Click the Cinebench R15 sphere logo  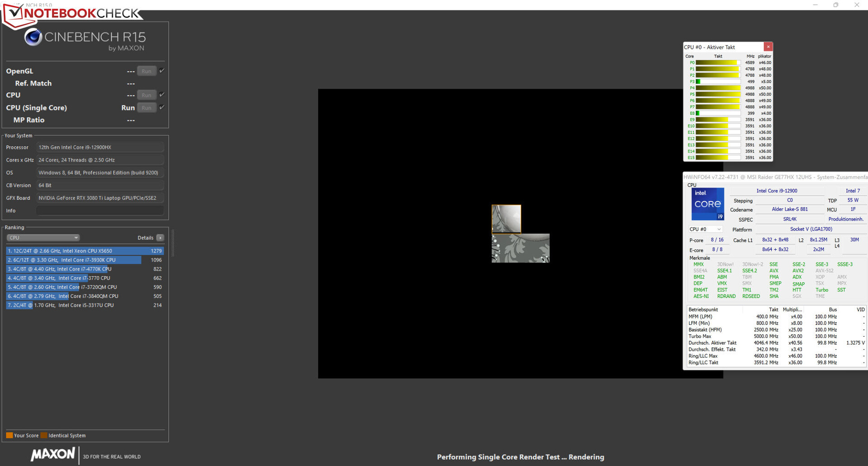click(x=33, y=37)
